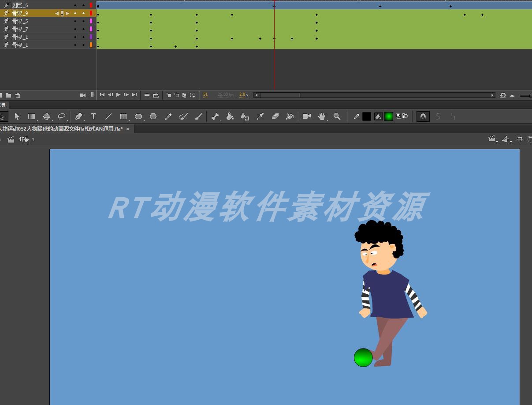Viewport: 532px width, 405px height.
Task: Switch to the 人物踢球 fla document tab
Action: coord(62,128)
